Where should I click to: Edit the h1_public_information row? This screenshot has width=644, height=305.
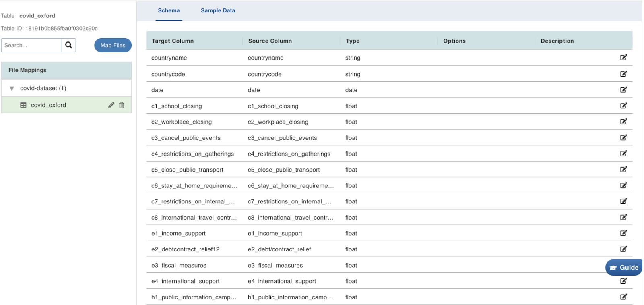[x=623, y=297]
